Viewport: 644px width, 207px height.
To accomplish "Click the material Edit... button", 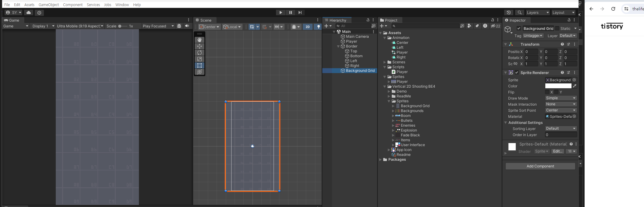I will click(x=558, y=152).
